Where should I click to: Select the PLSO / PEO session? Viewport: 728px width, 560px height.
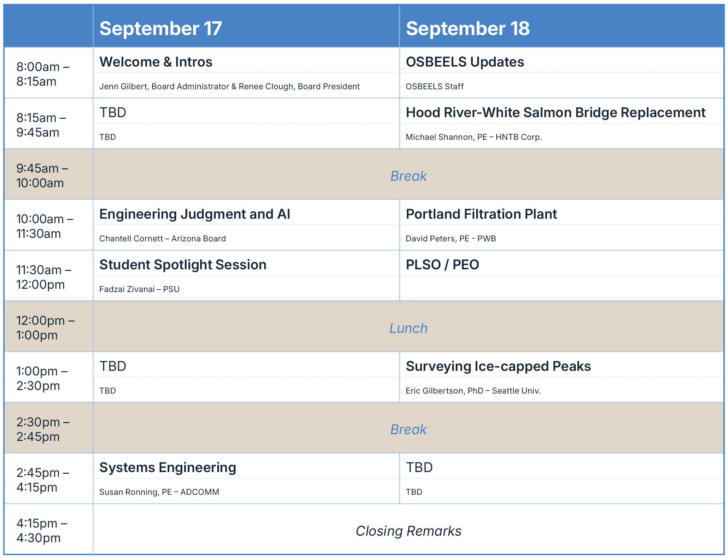tap(442, 265)
